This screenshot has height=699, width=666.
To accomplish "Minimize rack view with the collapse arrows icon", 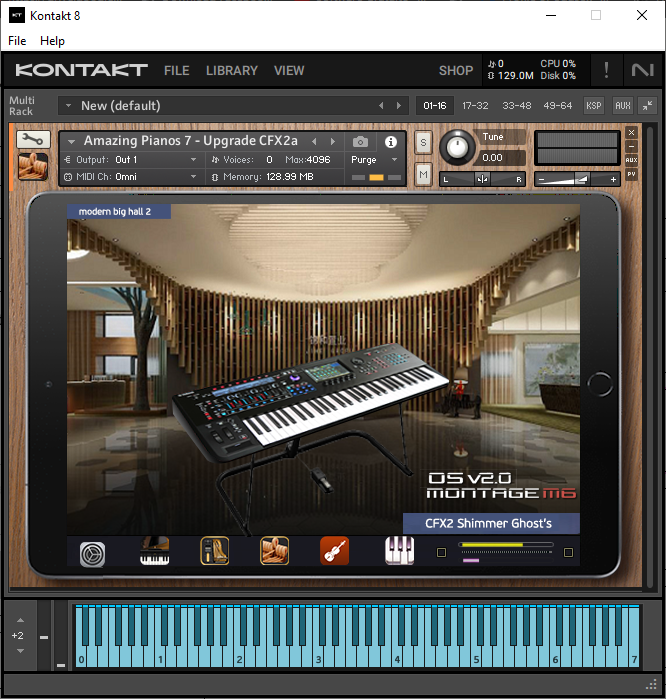I will 647,106.
